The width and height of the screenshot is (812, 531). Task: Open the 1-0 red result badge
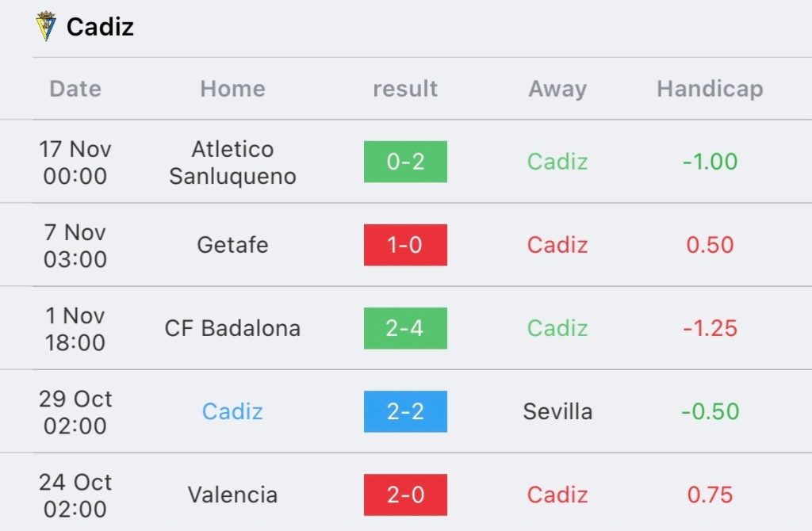point(405,245)
